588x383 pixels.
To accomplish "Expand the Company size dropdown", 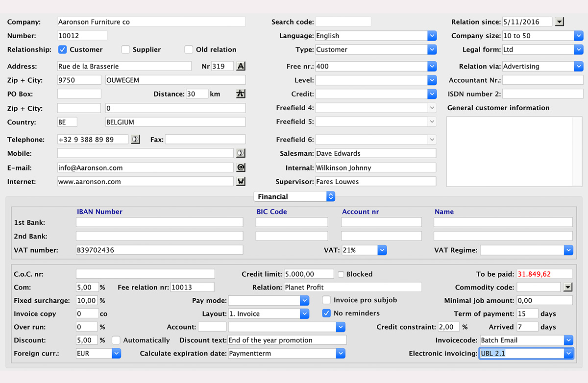I will pos(579,36).
